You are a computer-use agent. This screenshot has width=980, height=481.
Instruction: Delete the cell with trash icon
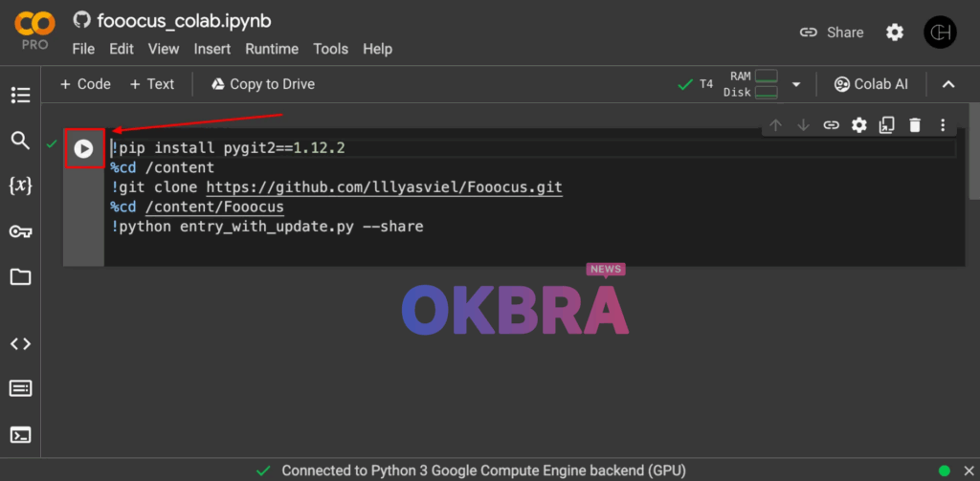[915, 125]
